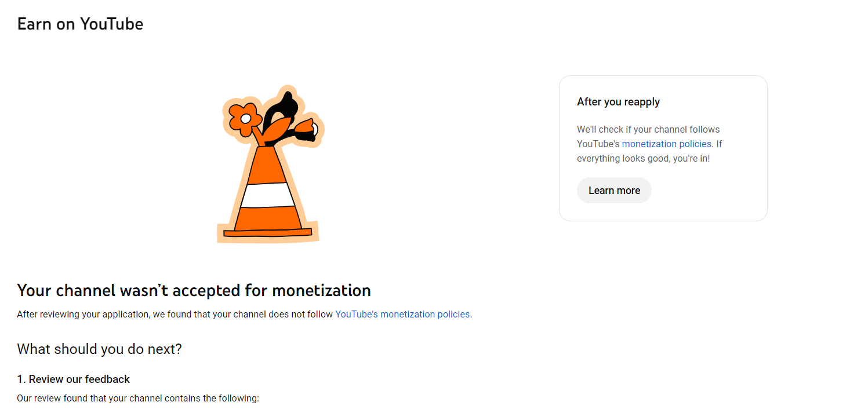
Task: Open monetization policies link in reapply card
Action: pyautogui.click(x=667, y=144)
